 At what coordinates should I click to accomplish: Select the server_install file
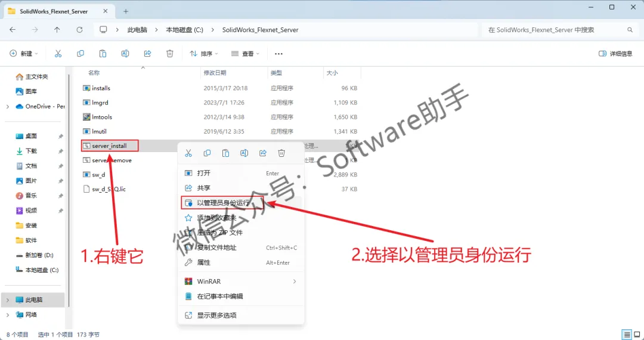tap(109, 146)
